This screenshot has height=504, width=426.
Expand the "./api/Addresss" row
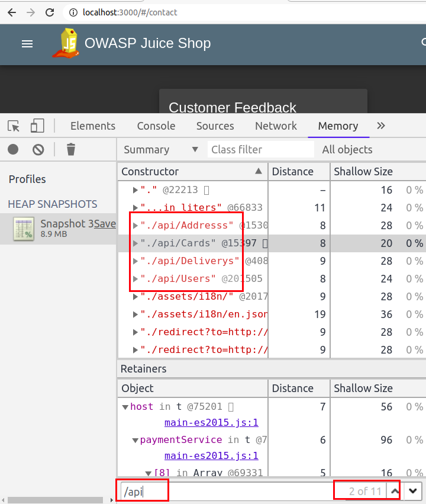pyautogui.click(x=135, y=225)
